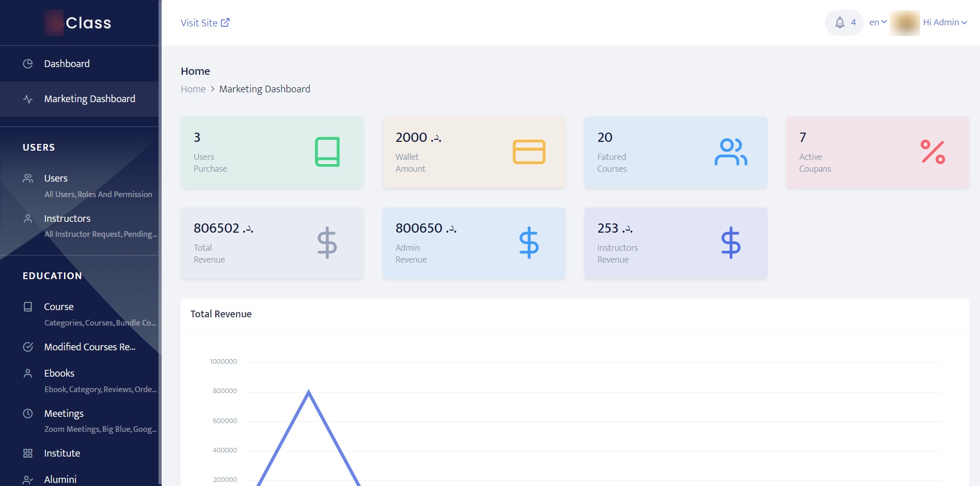Click the Total Revenue dollar icon

pos(327,242)
